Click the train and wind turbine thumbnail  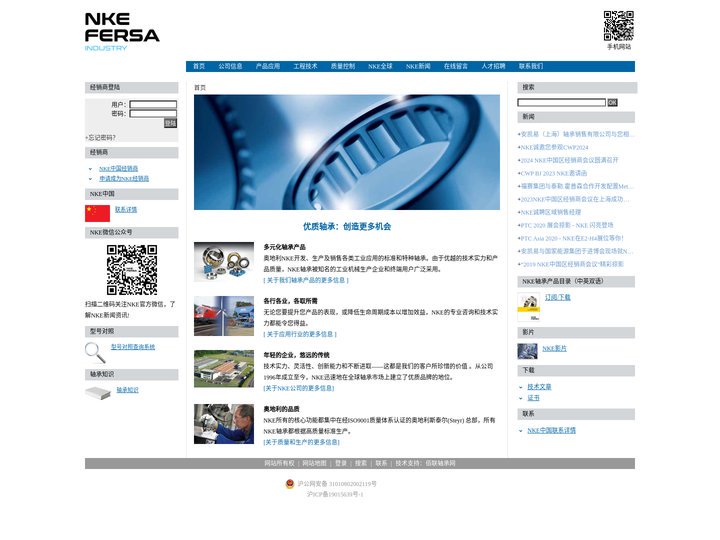coord(224,316)
